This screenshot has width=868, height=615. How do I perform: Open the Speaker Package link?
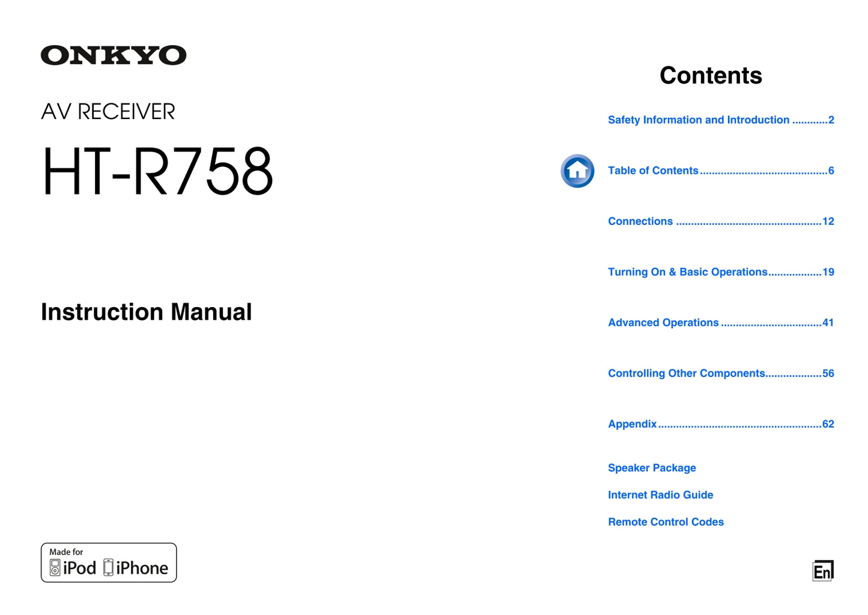[652, 468]
